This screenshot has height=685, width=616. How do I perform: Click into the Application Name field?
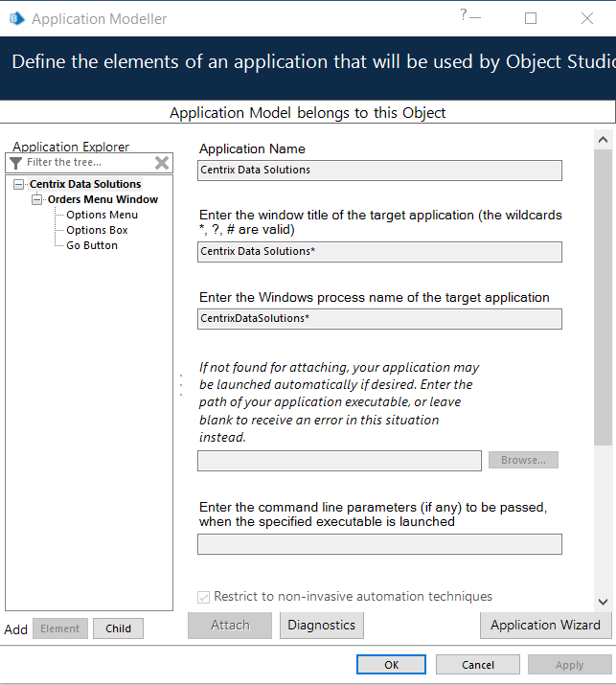tap(379, 170)
